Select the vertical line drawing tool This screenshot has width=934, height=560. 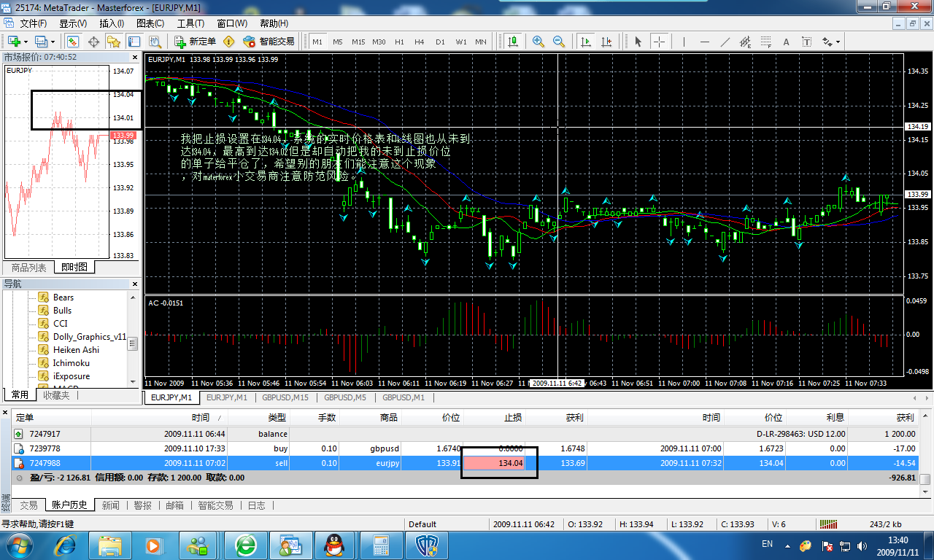[x=684, y=42]
